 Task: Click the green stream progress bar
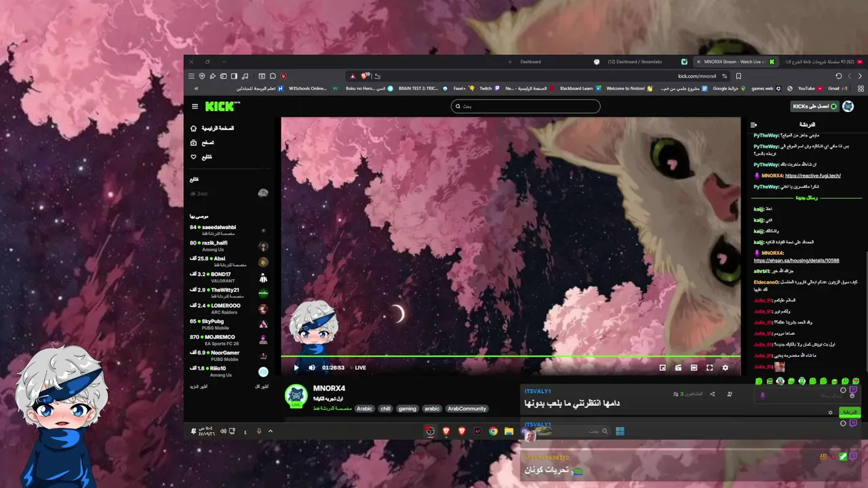[511, 357]
